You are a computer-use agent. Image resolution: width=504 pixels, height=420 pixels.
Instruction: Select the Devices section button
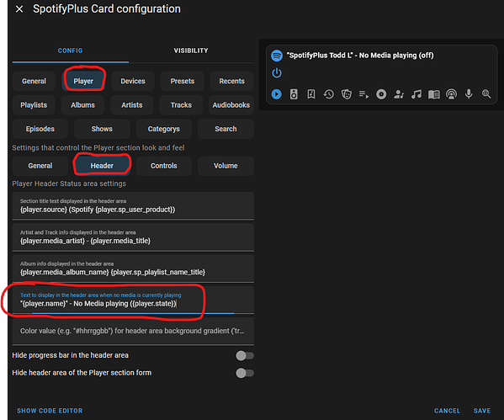(133, 81)
